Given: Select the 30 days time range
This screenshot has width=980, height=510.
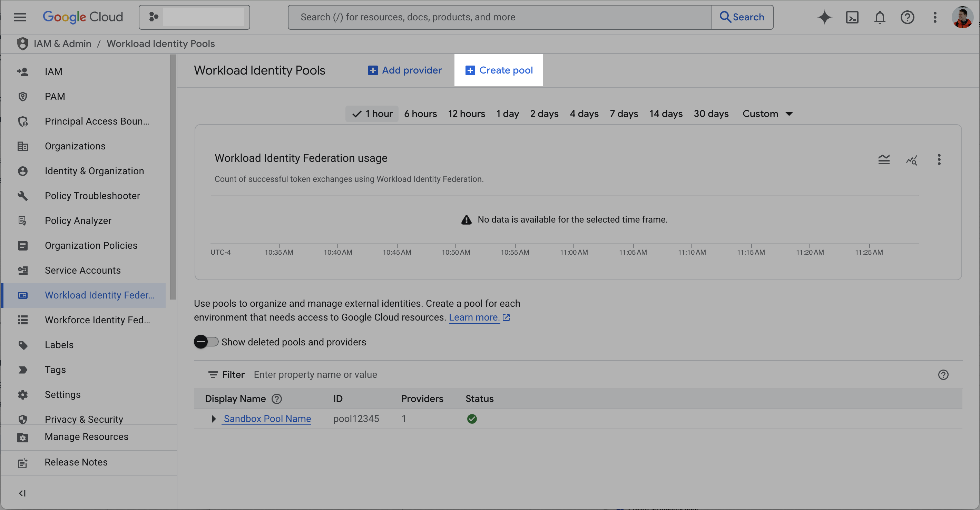Looking at the screenshot, I should (711, 114).
